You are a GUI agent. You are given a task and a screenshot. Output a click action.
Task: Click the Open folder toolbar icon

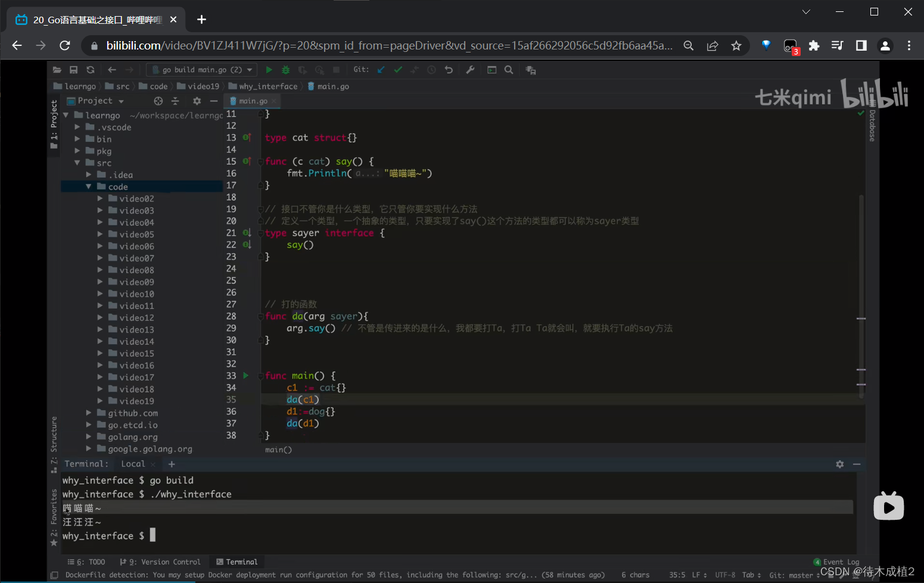(57, 70)
